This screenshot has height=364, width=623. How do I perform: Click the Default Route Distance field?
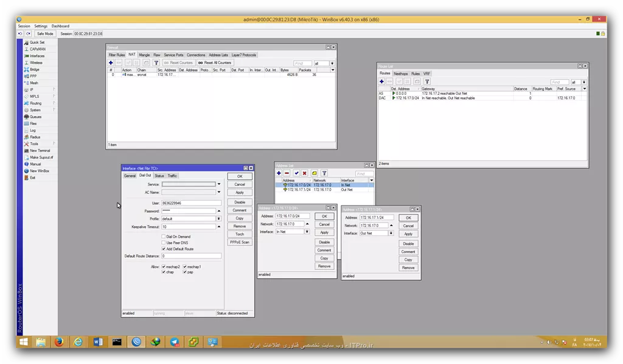click(x=191, y=256)
